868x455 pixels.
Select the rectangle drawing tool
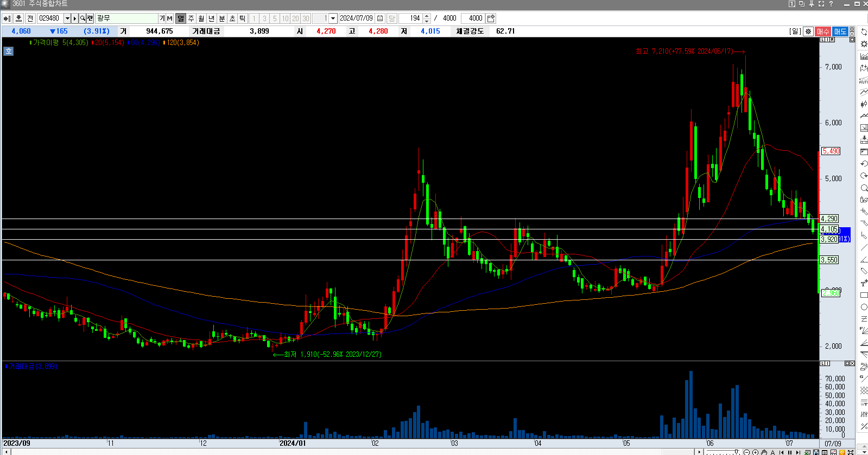(864, 295)
